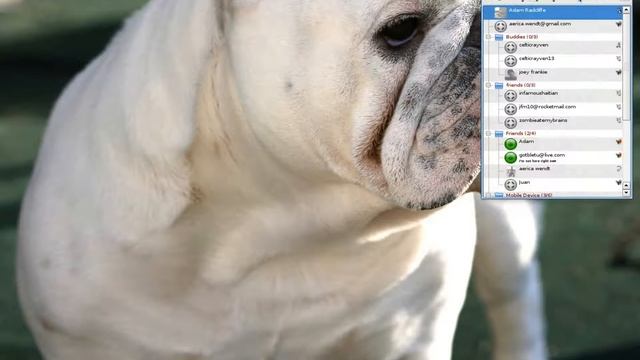The image size is (640, 360).
Task: Expand the Mobile Device group
Action: click(488, 196)
